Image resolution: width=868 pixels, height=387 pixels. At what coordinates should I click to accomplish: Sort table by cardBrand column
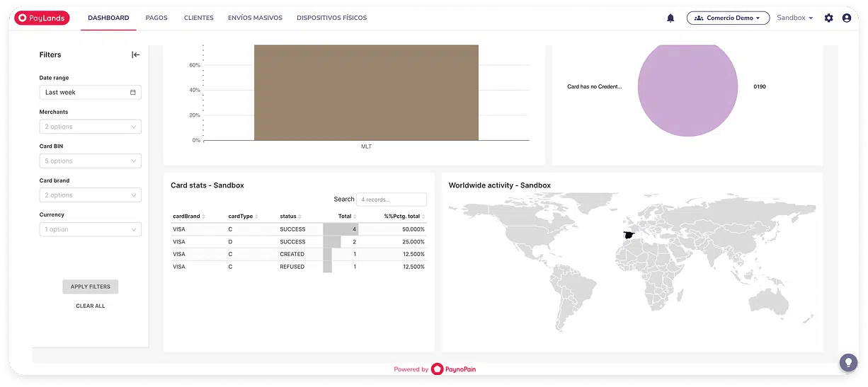click(187, 216)
